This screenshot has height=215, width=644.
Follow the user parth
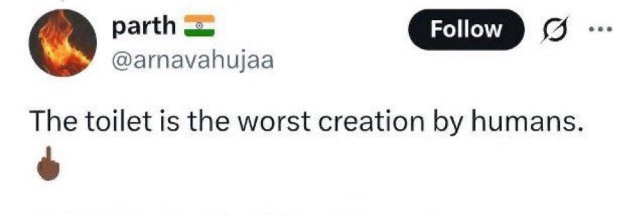coord(466,30)
